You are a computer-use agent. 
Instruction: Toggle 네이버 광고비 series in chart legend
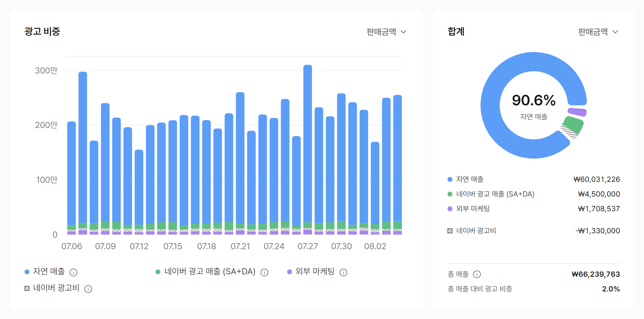[x=52, y=288]
